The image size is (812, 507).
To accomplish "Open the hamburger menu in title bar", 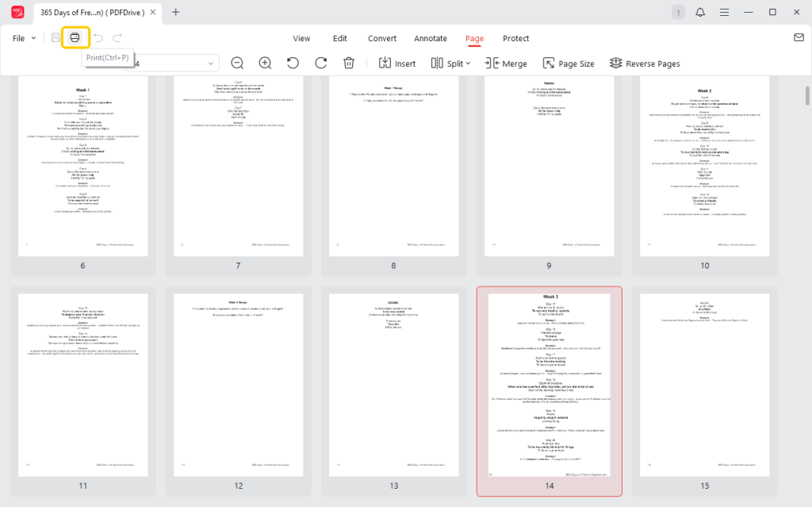I will [x=724, y=12].
